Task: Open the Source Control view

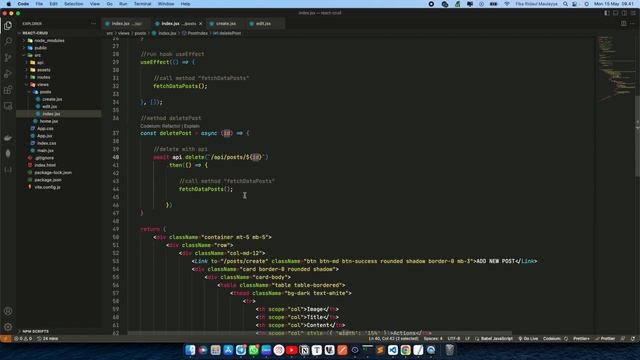Action: 8,58
